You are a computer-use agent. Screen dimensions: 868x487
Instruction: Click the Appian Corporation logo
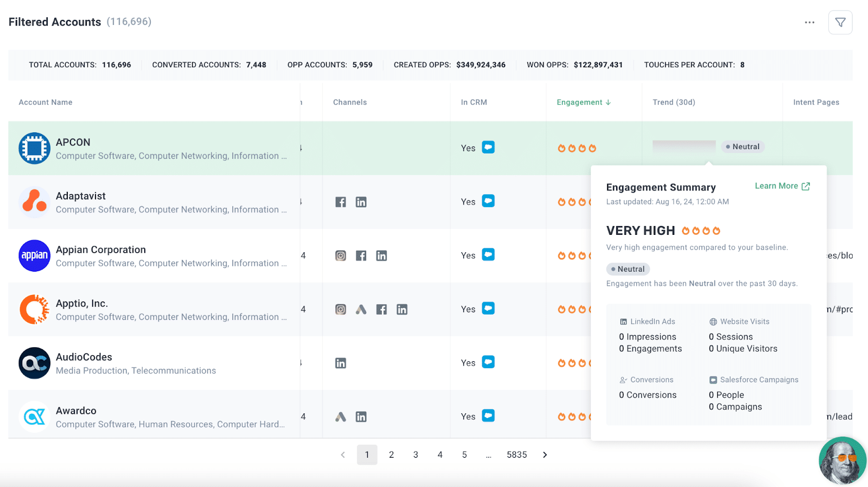(35, 255)
